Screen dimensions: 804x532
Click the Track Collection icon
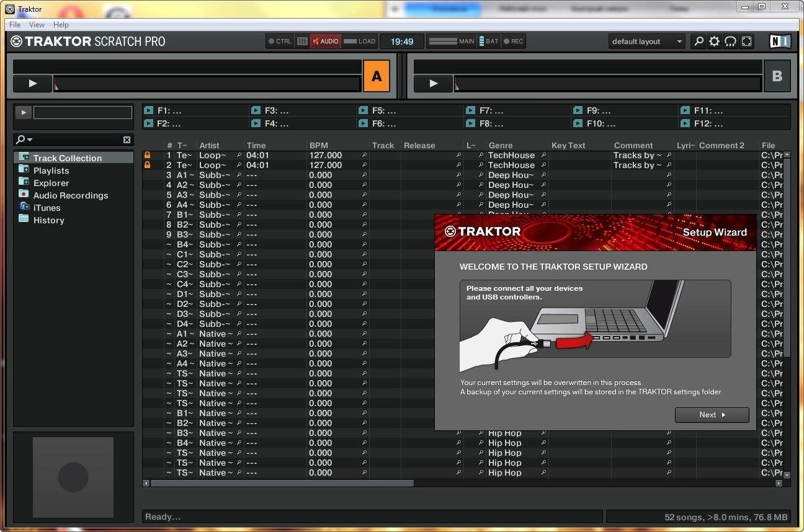pyautogui.click(x=24, y=157)
